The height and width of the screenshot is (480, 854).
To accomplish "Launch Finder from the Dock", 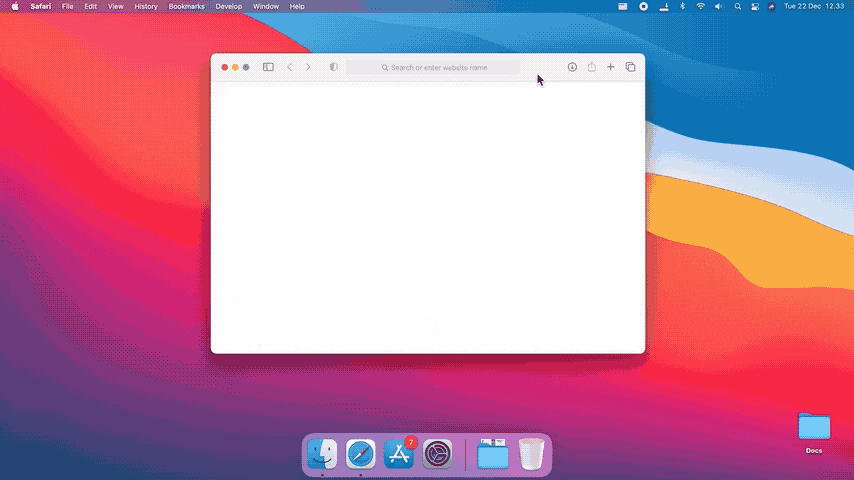I will pos(322,454).
